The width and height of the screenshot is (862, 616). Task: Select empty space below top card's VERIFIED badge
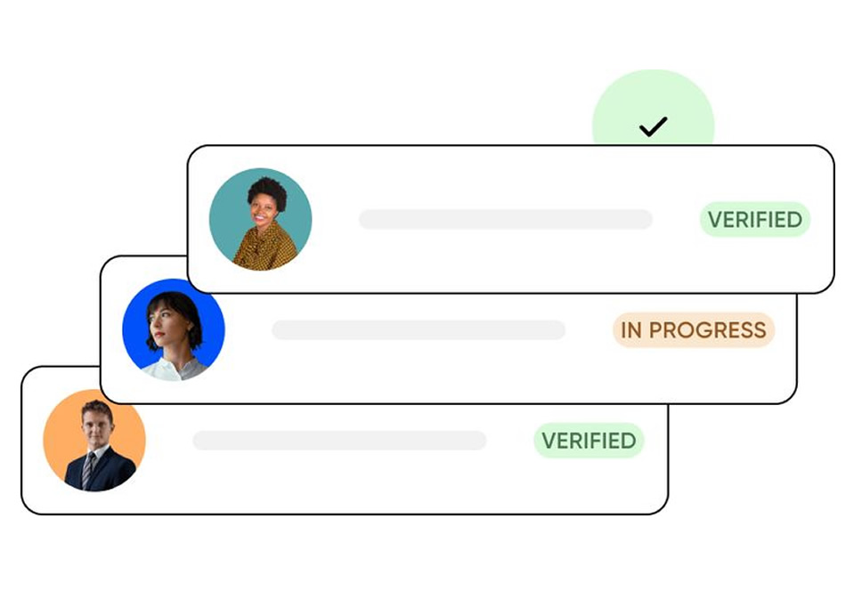pyautogui.click(x=755, y=265)
